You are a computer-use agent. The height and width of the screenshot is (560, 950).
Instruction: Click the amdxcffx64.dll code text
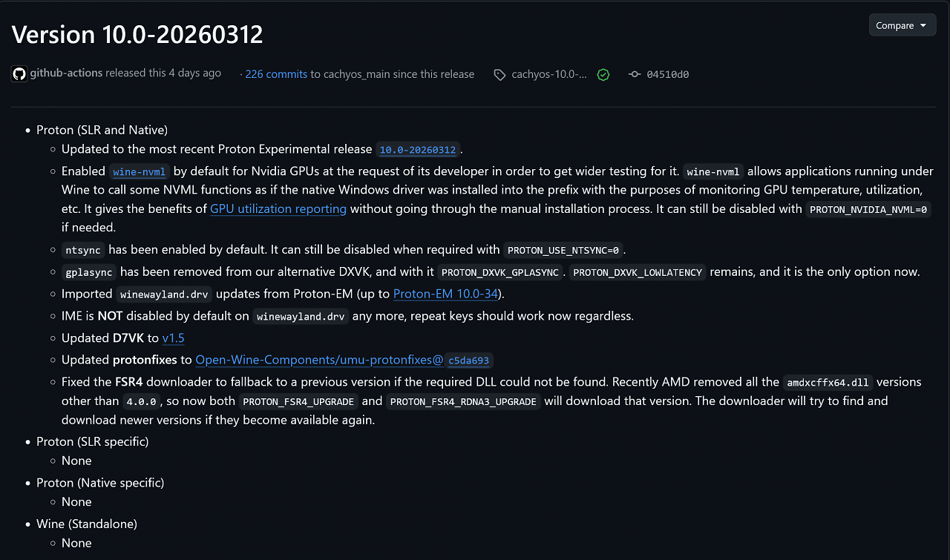tap(830, 383)
